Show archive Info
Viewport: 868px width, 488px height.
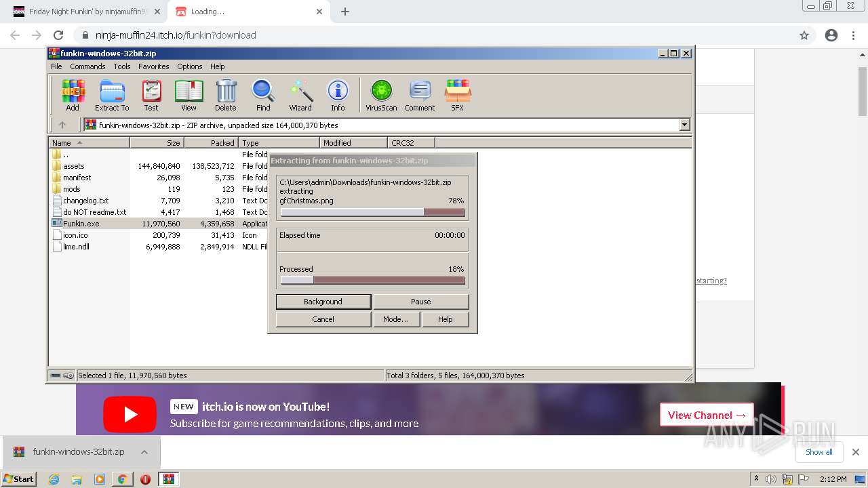coord(338,95)
